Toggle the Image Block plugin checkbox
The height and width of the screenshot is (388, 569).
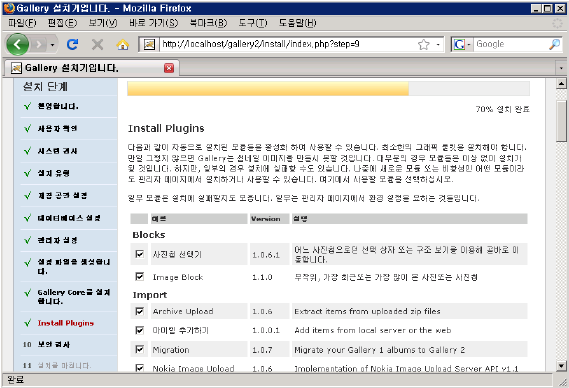tap(139, 277)
